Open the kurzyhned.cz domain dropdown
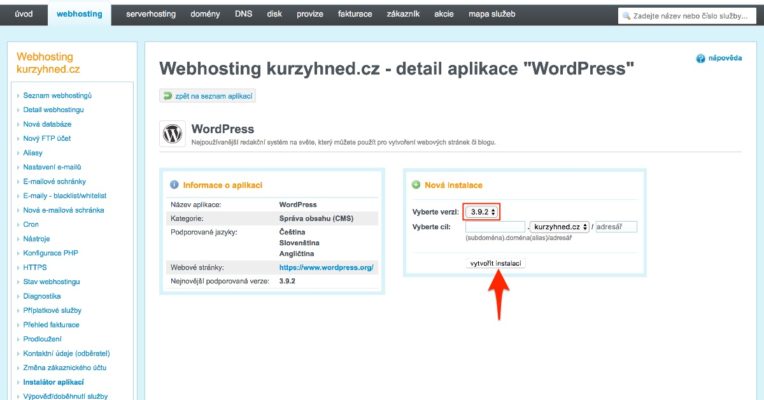 (559, 227)
